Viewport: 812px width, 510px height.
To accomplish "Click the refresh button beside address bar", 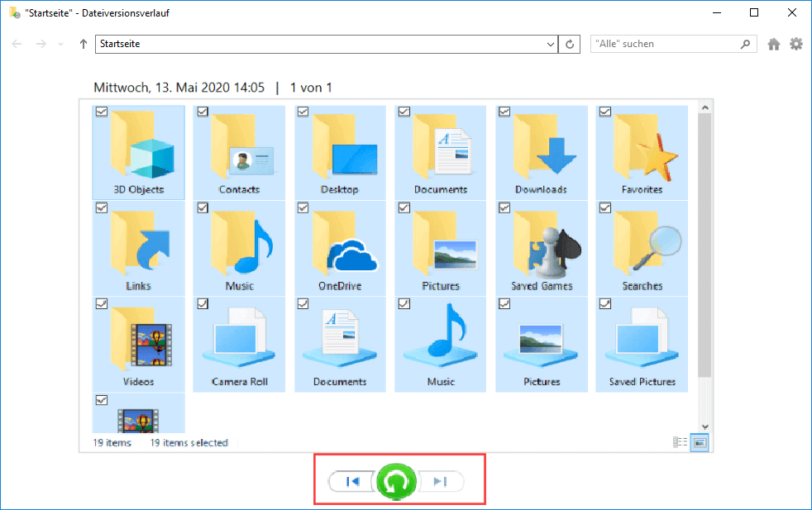I will click(x=570, y=44).
